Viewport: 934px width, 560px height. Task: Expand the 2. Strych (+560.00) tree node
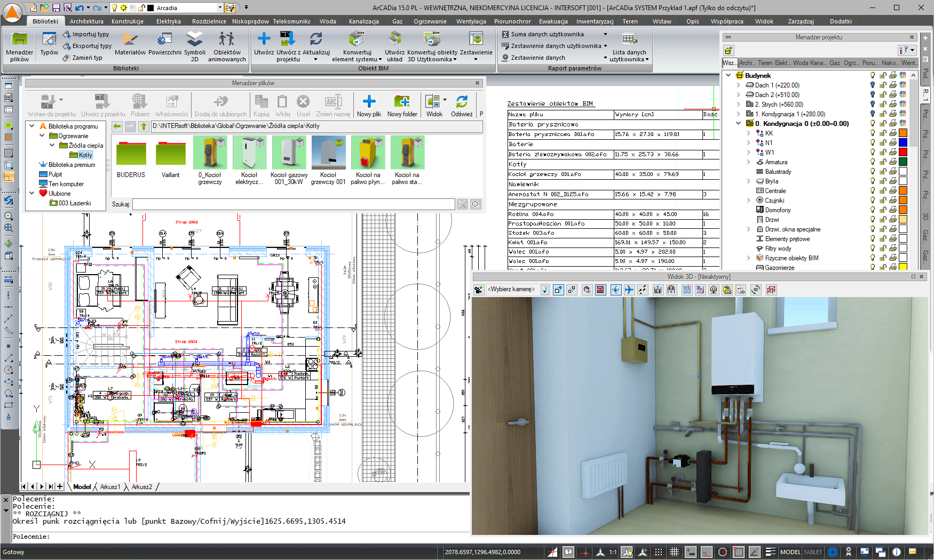tap(739, 105)
